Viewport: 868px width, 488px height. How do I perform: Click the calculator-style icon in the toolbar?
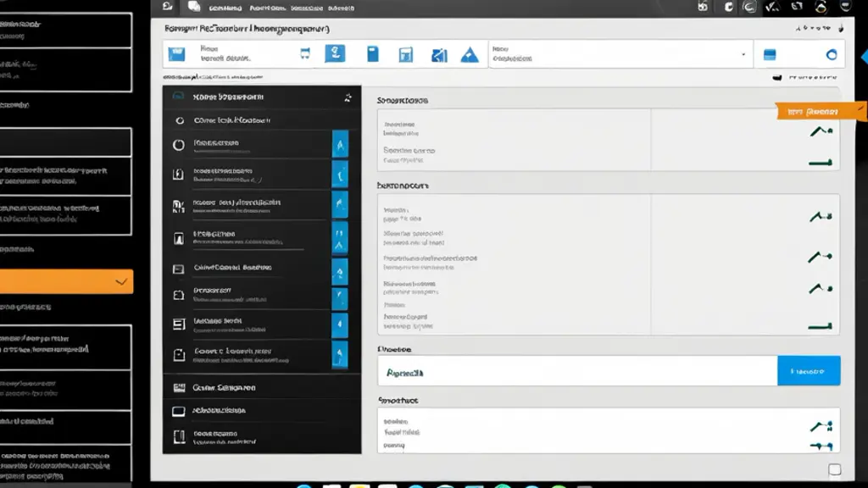pos(406,55)
